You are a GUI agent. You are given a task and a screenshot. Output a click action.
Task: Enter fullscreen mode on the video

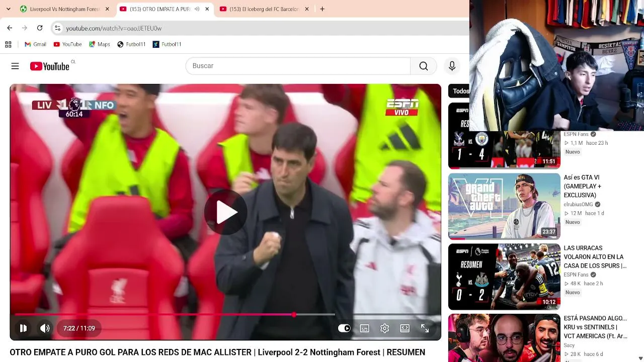tap(425, 328)
